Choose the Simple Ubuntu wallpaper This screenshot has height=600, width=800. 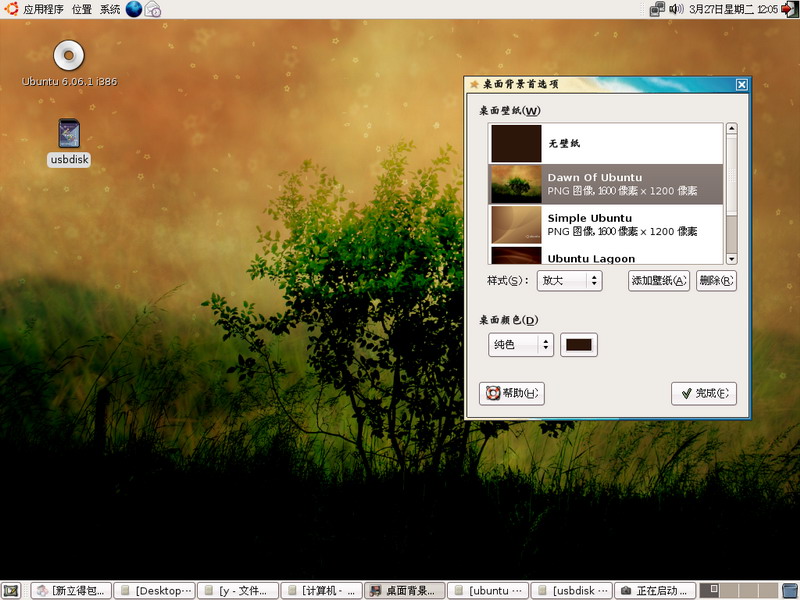click(606, 225)
